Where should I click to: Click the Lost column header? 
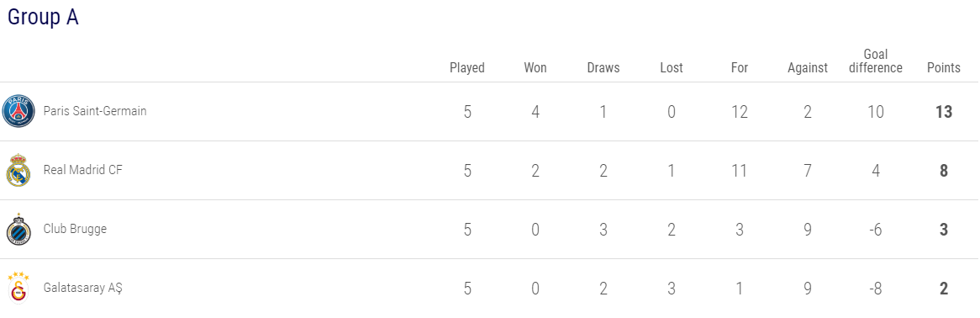coord(672,67)
